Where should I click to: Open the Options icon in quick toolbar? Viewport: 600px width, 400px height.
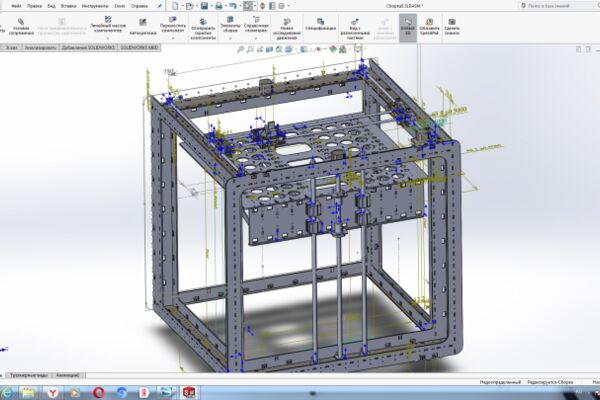pyautogui.click(x=281, y=6)
